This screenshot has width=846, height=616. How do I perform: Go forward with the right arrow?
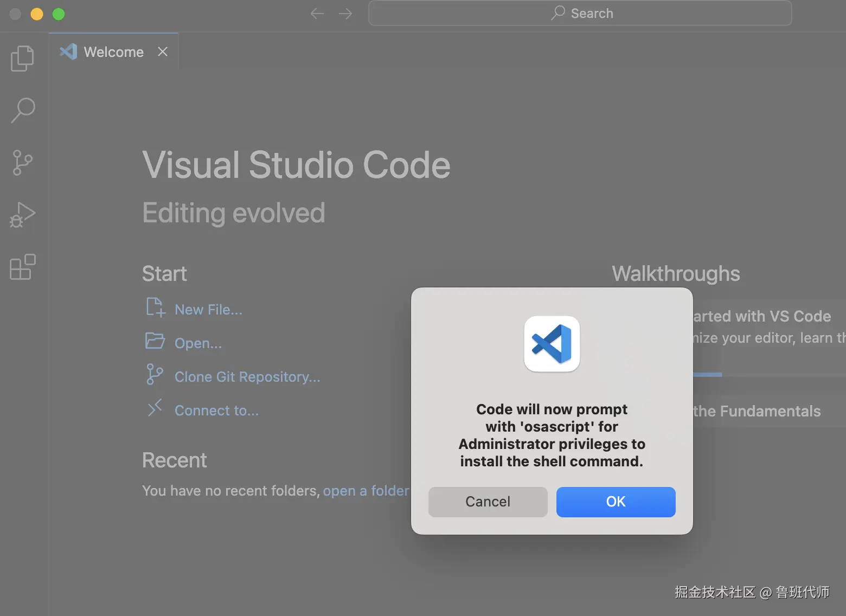click(x=345, y=14)
